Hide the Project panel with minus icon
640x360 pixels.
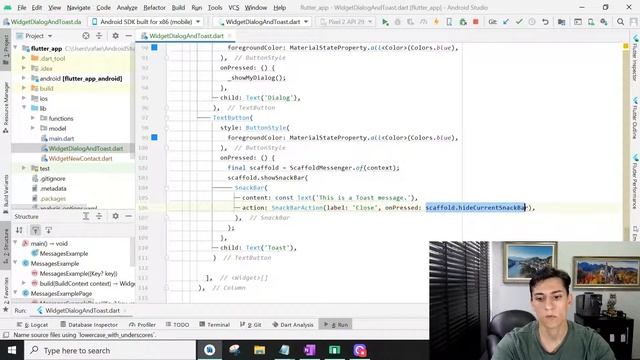pyautogui.click(x=129, y=36)
